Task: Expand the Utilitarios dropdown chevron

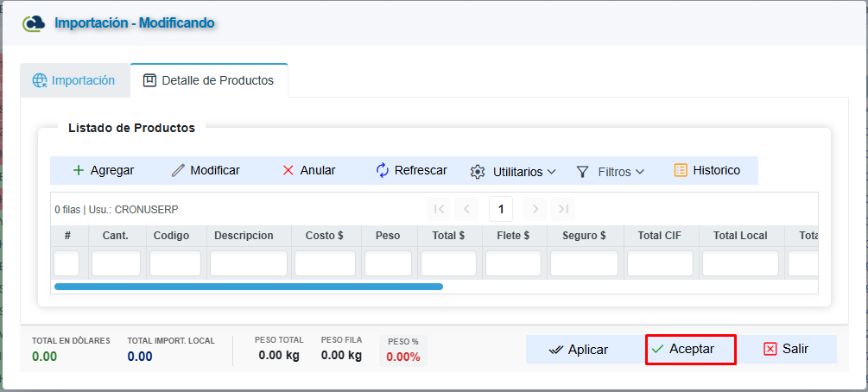Action: 551,172
